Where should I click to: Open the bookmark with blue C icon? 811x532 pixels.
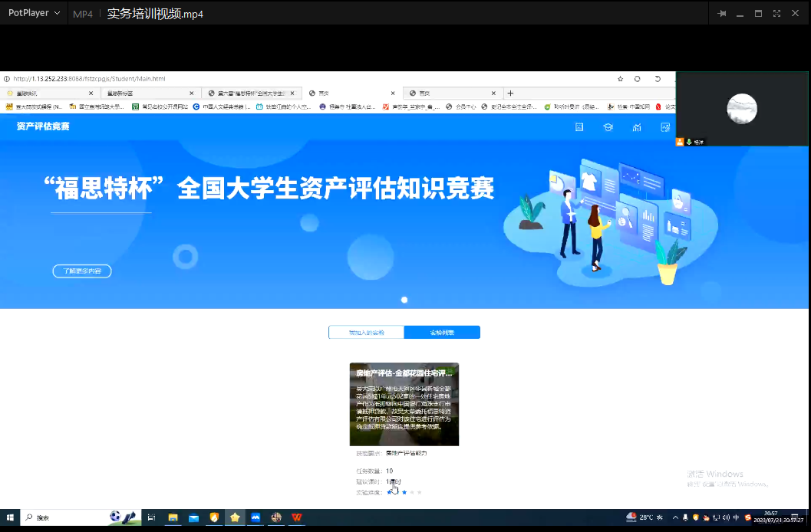click(x=222, y=107)
